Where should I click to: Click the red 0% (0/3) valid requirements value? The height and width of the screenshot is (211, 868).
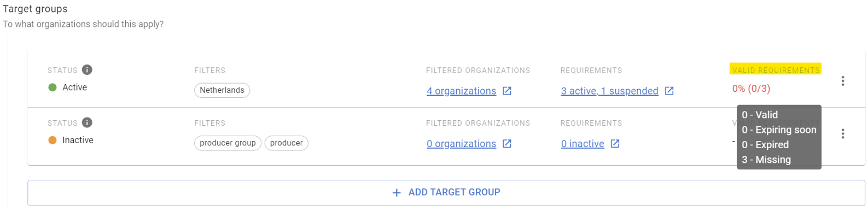click(751, 89)
